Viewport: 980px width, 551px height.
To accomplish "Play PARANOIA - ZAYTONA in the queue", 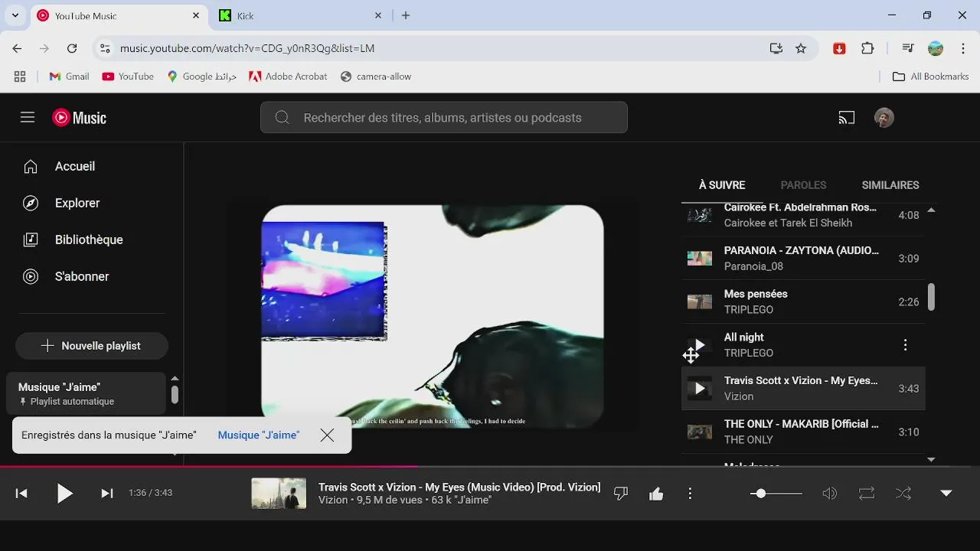I will pyautogui.click(x=803, y=259).
